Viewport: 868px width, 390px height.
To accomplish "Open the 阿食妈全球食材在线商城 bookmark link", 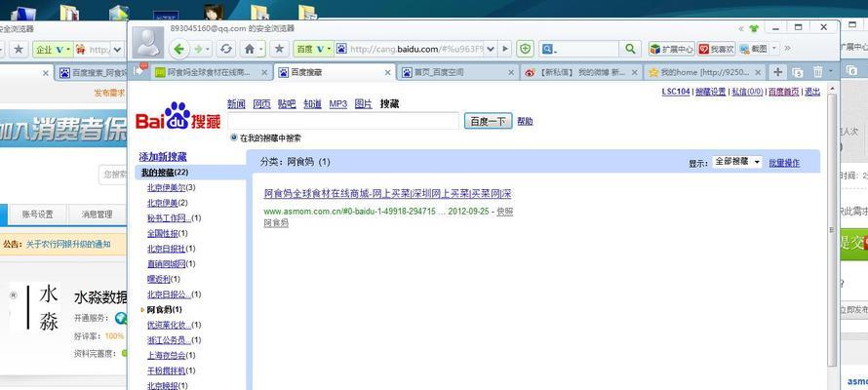I will (387, 194).
